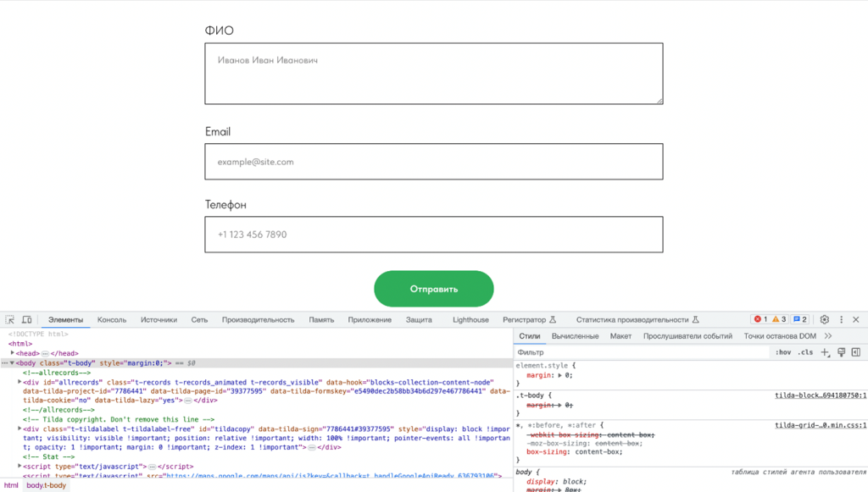
Task: Open DevTools settings gear
Action: coord(824,319)
